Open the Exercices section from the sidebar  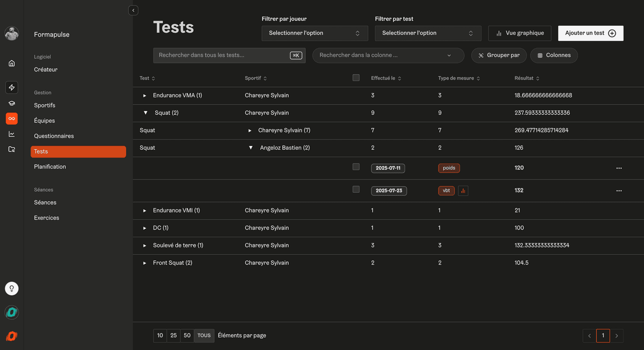click(x=47, y=217)
